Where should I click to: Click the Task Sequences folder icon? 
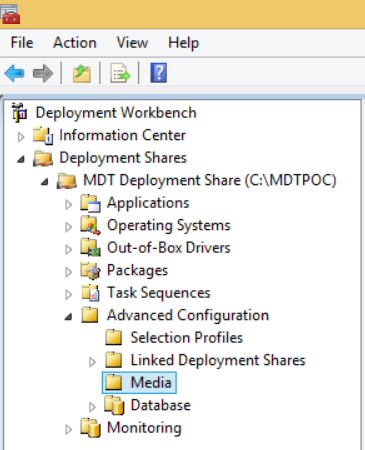coord(90,293)
